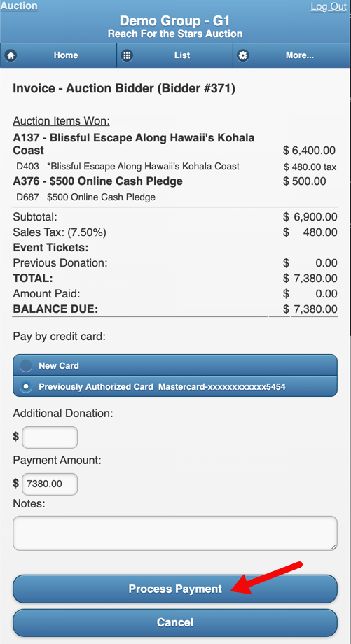Click the Notes box resize handle
Viewport: 351px width, 644px height.
pos(334,547)
